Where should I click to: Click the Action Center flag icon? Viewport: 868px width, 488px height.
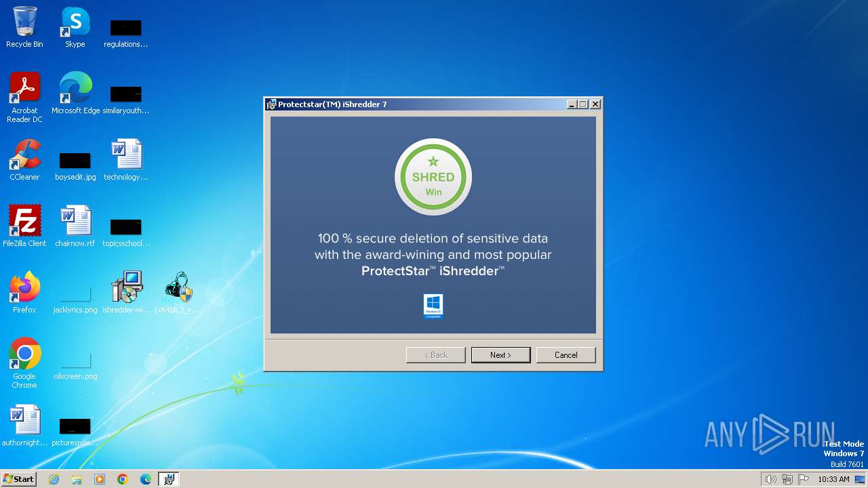click(804, 479)
